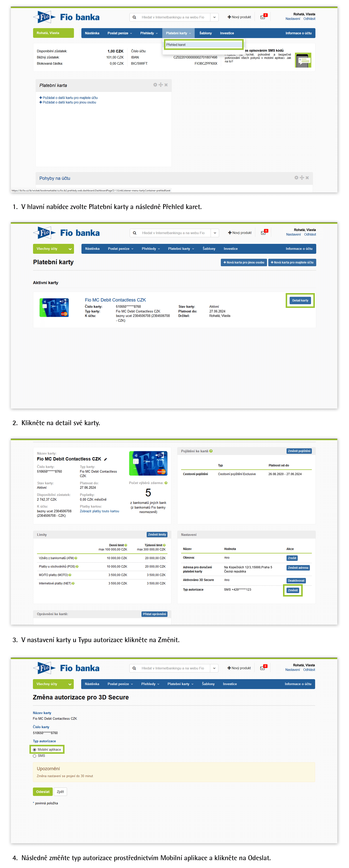349x868 pixels.
Task: Expand search scope arrow on Změna autorizace page
Action: 215,668
